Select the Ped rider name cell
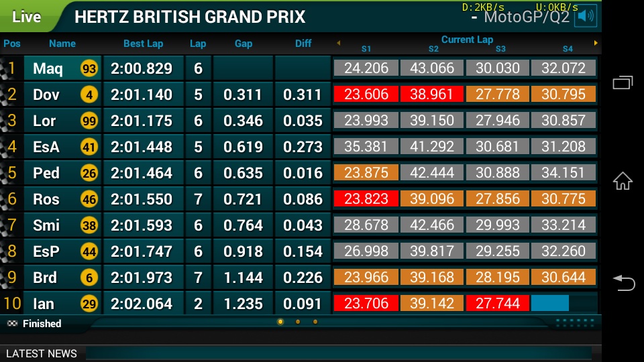This screenshot has width=644, height=362. 47,173
